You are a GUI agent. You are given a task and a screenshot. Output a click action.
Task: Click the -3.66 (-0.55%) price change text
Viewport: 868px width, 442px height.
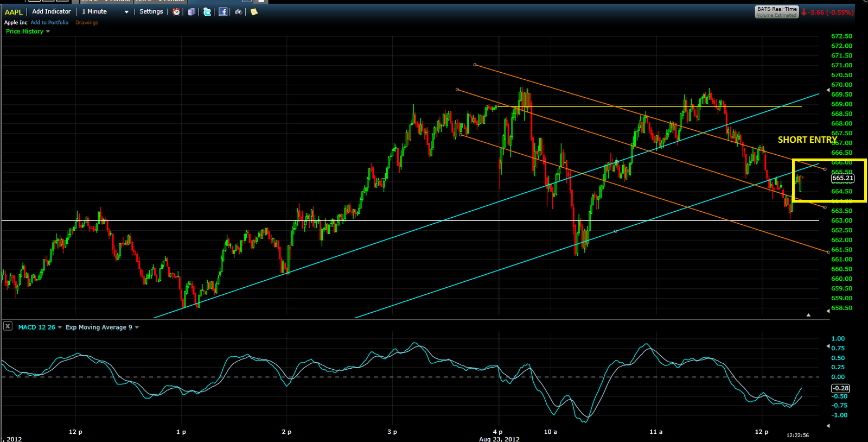click(x=831, y=12)
